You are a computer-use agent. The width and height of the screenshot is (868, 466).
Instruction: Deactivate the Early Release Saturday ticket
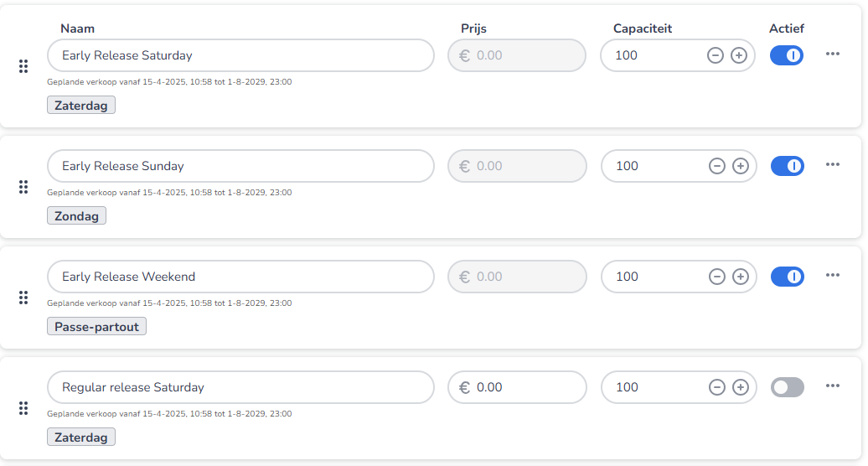click(786, 55)
